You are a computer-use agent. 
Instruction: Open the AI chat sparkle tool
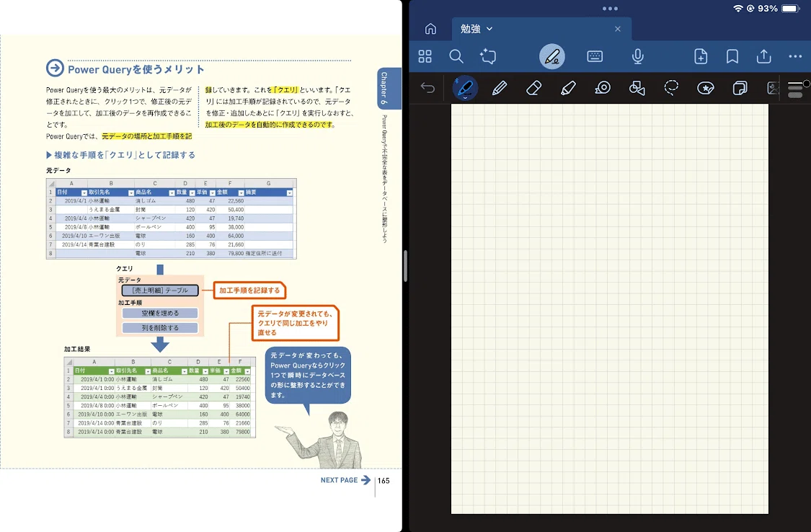[x=488, y=56]
